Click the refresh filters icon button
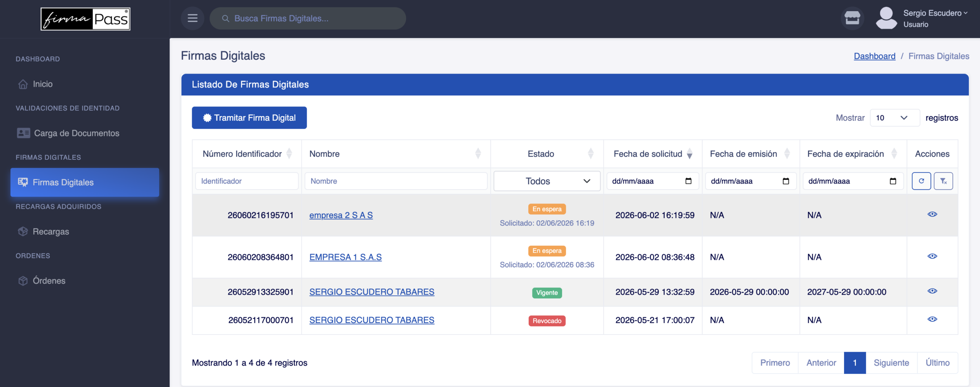 coord(921,181)
